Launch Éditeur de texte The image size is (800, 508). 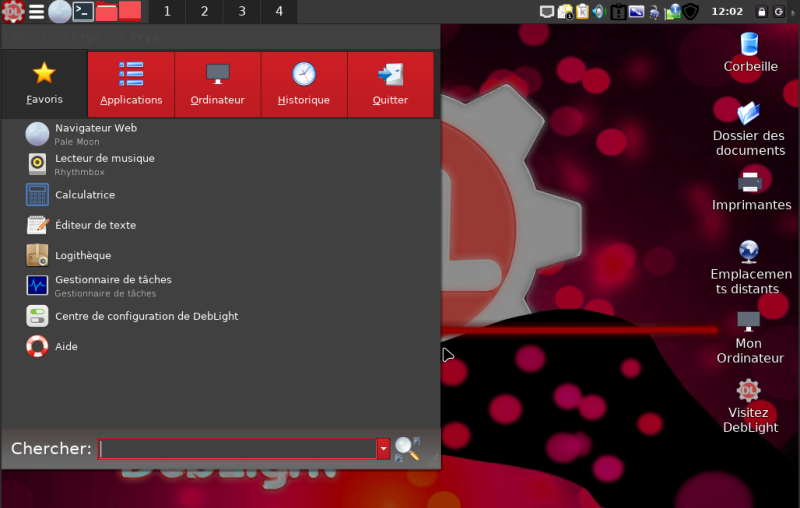coord(95,225)
